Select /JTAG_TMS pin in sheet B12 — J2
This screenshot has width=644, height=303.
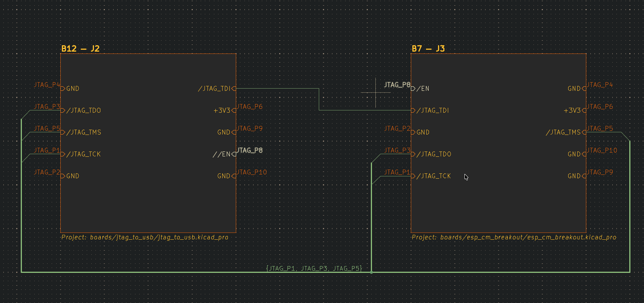coord(81,132)
